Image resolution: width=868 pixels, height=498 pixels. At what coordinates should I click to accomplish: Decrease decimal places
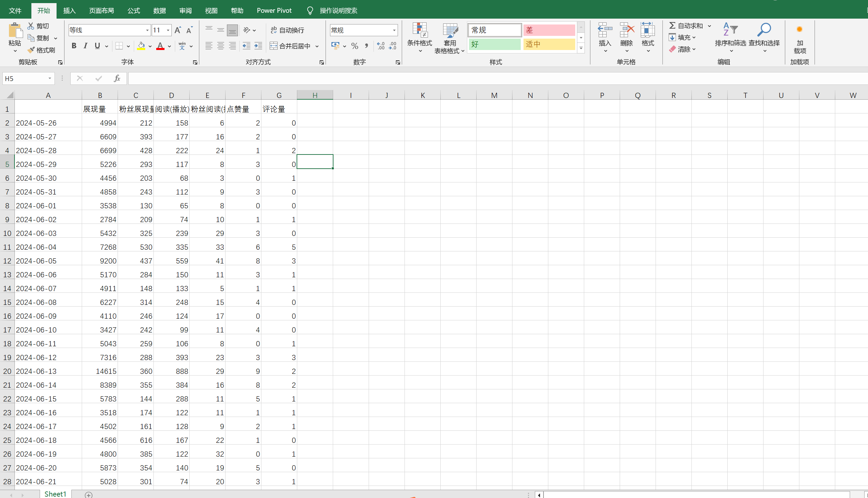point(392,46)
